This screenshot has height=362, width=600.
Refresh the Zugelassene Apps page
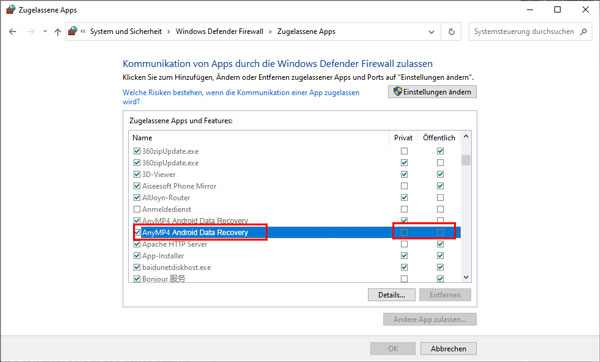452,32
